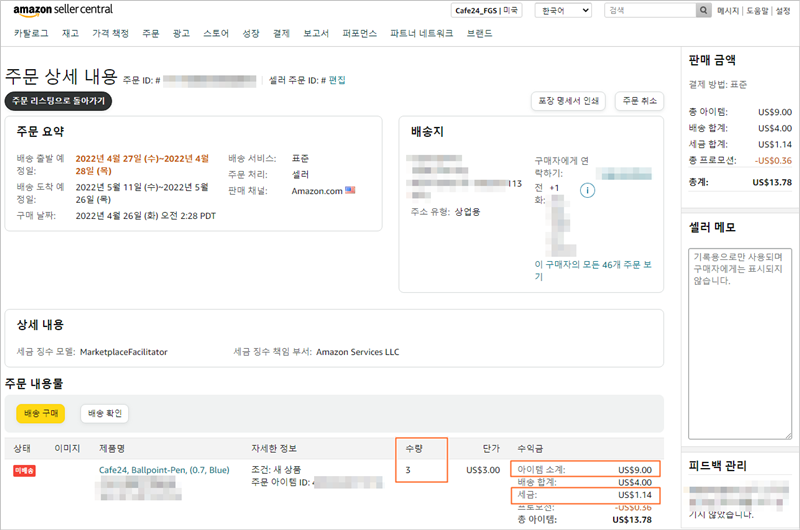Click the purchase date 오전 2:28 PDT text

click(x=188, y=216)
